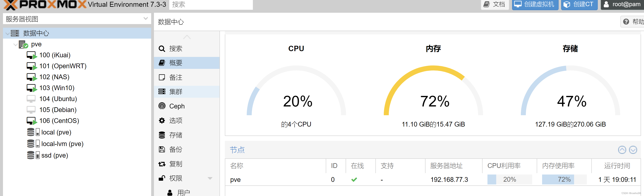The image size is (644, 196).
Task: Click the 备份 floppy disk icon
Action: (x=162, y=149)
